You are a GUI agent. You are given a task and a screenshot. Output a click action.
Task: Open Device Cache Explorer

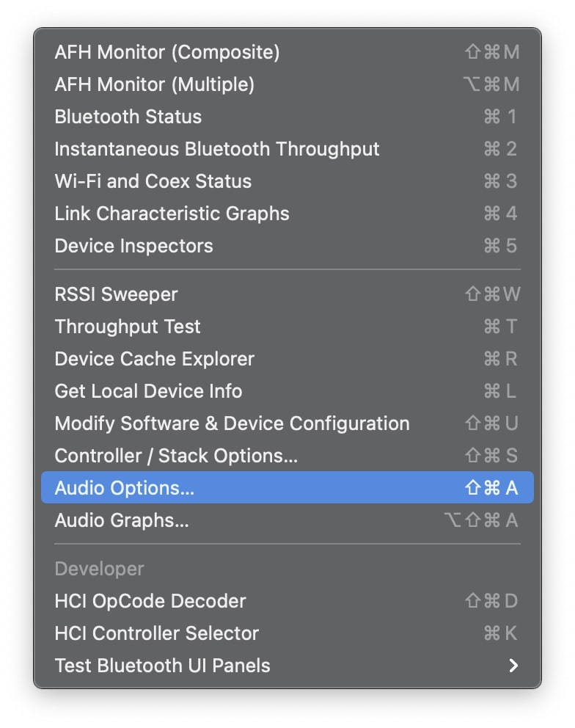pos(287,358)
